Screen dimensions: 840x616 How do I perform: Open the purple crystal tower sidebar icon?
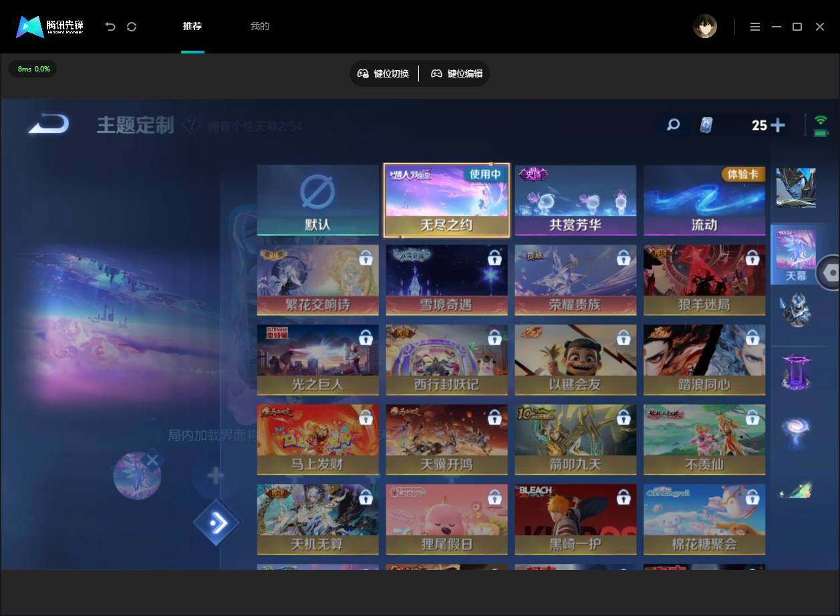point(796,372)
